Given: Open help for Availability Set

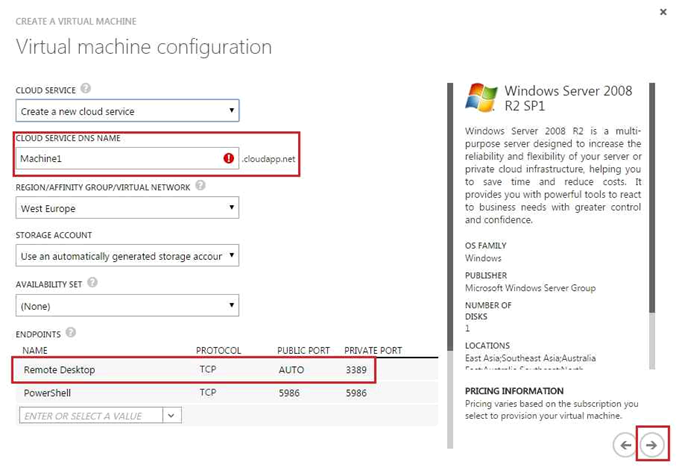Looking at the screenshot, I should pos(92,283).
